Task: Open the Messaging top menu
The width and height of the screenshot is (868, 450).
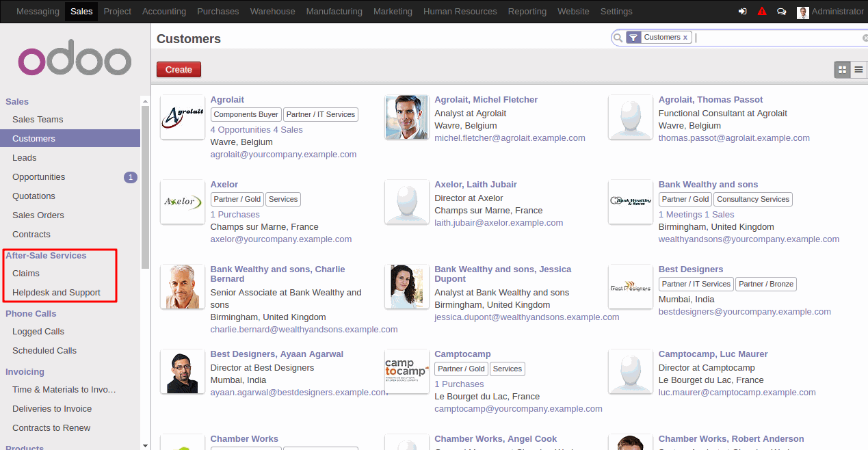Action: [x=38, y=12]
